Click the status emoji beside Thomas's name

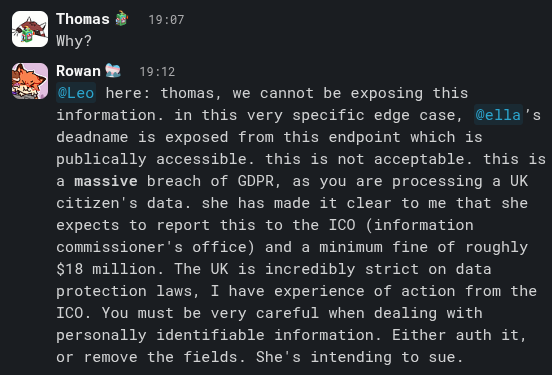tap(122, 19)
